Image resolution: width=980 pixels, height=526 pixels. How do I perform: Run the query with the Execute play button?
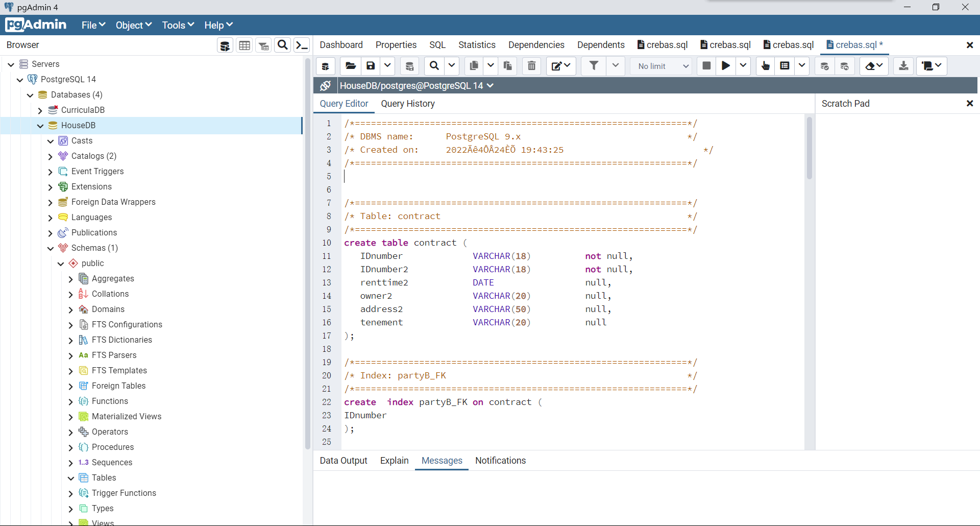click(725, 66)
